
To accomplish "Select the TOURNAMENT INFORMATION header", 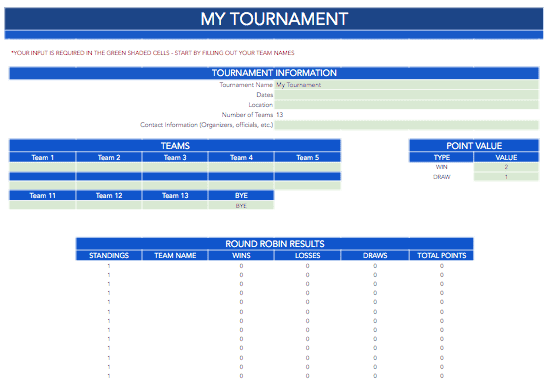I will coord(274,73).
